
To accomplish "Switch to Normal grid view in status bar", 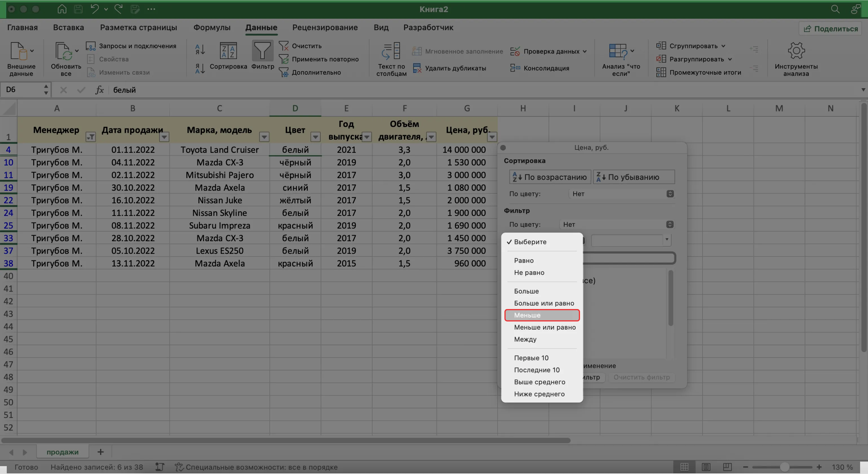I will point(684,467).
